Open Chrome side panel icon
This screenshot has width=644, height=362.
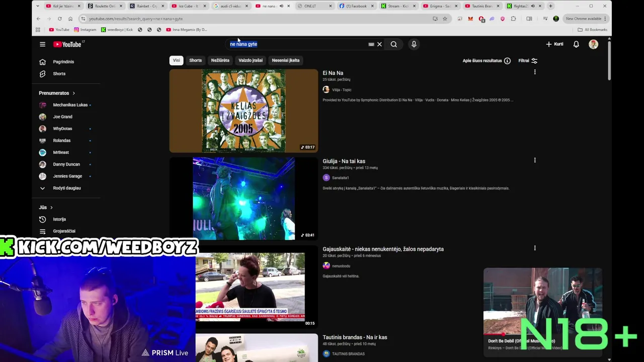click(529, 19)
